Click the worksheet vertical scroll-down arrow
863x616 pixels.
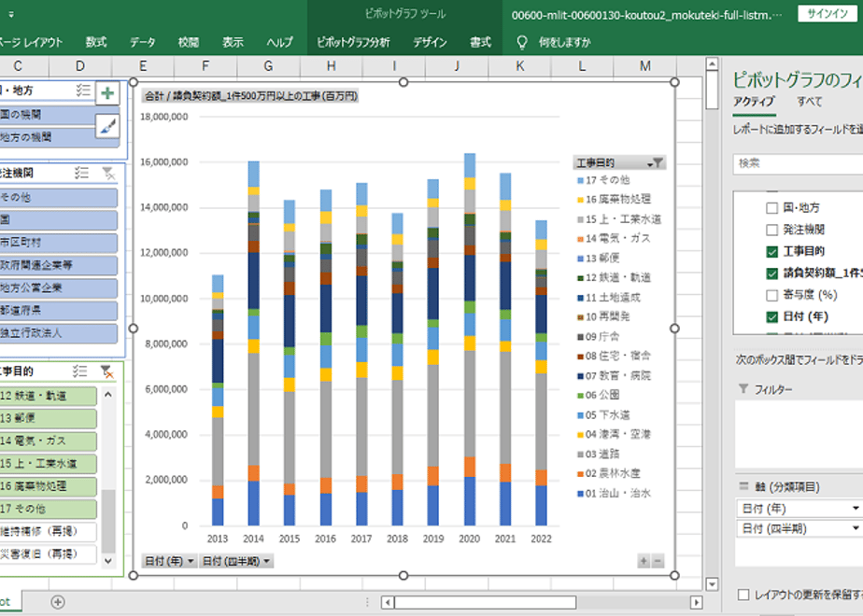[x=712, y=584]
